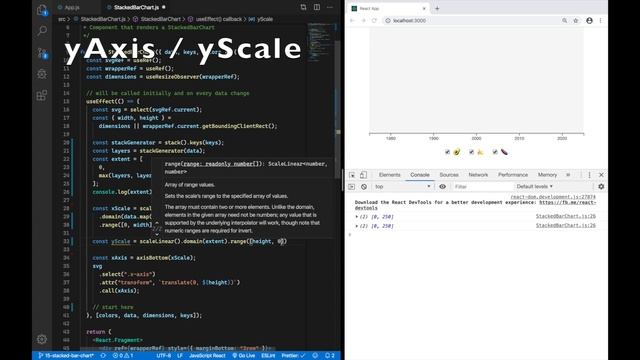640x360 pixels.
Task: Open DevTools customize three-dot menu
Action: pos(589,175)
